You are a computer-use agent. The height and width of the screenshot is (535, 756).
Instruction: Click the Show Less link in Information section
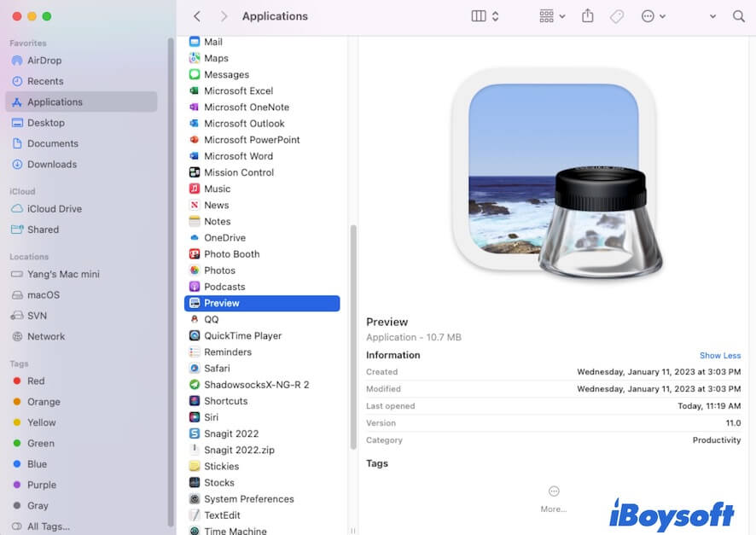coord(719,355)
